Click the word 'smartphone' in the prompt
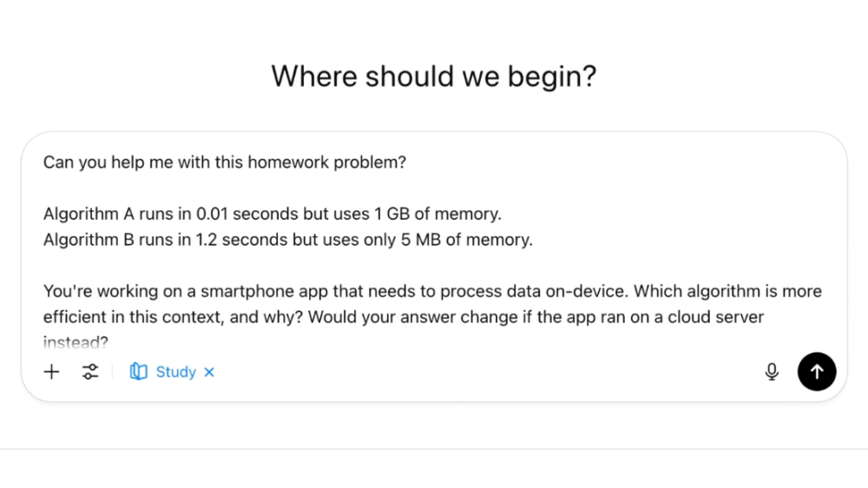The height and width of the screenshot is (488, 868). 247,292
